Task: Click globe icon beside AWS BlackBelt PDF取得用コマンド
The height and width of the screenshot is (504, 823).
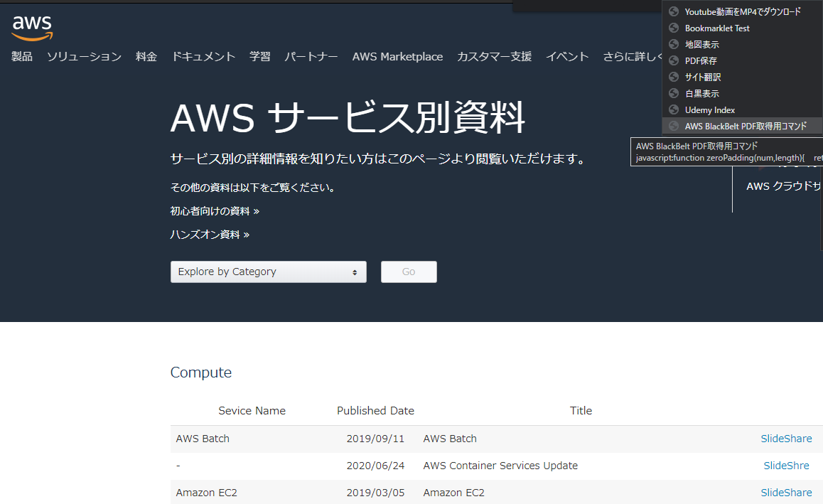Action: pos(674,126)
